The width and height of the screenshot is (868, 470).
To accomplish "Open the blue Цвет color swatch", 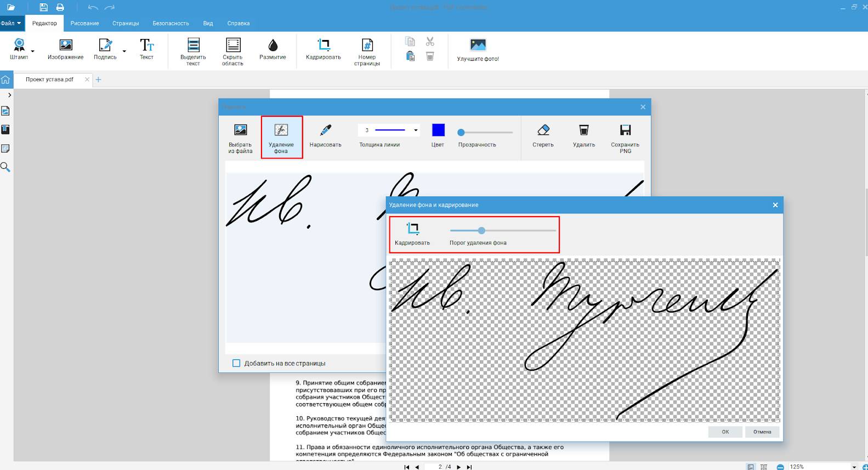I will (x=438, y=130).
